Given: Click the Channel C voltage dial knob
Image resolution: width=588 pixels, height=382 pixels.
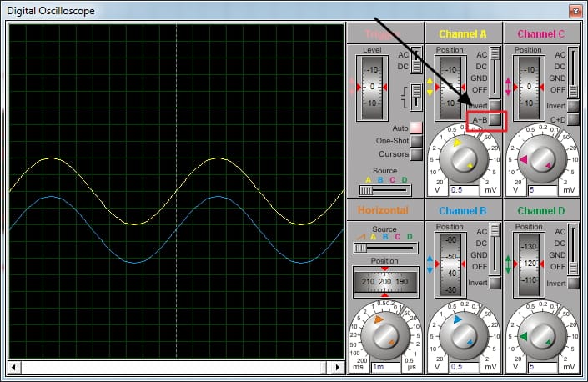Looking at the screenshot, I should (542, 159).
